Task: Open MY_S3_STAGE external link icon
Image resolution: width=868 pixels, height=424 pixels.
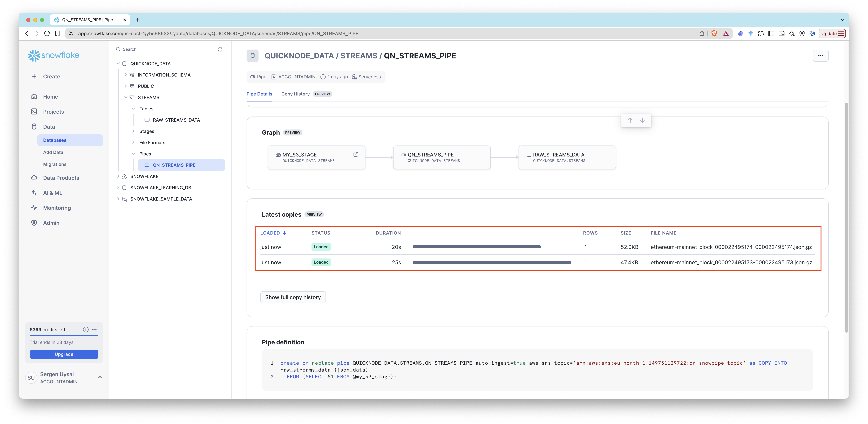Action: pos(356,155)
